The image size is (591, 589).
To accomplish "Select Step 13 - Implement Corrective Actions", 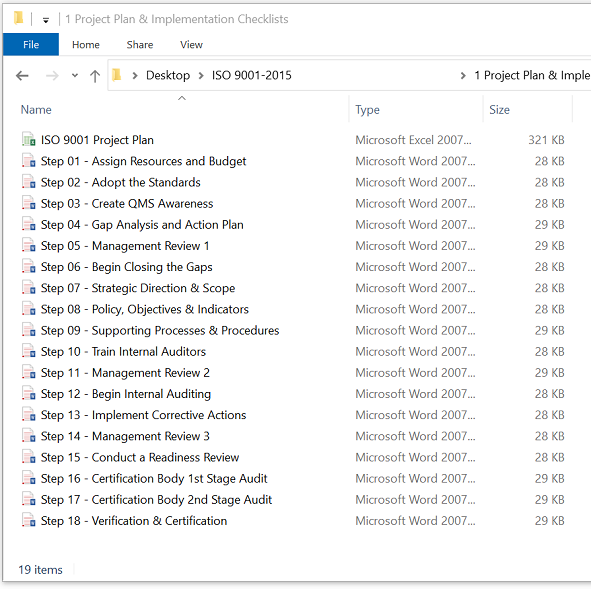I will (x=143, y=415).
